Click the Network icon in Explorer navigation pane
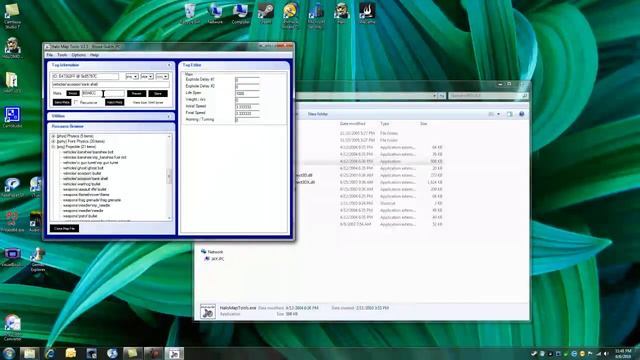 click(x=203, y=252)
